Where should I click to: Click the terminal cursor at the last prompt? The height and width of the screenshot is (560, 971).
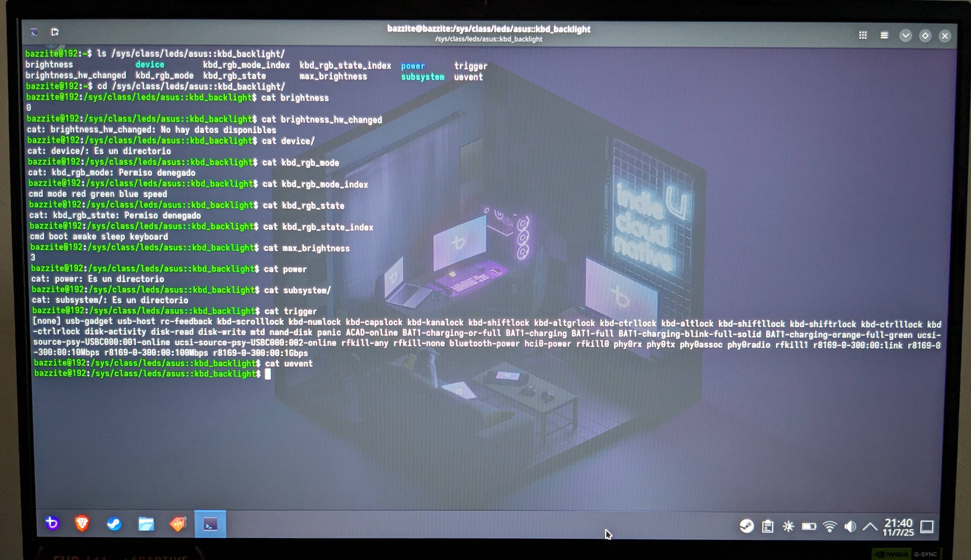268,374
